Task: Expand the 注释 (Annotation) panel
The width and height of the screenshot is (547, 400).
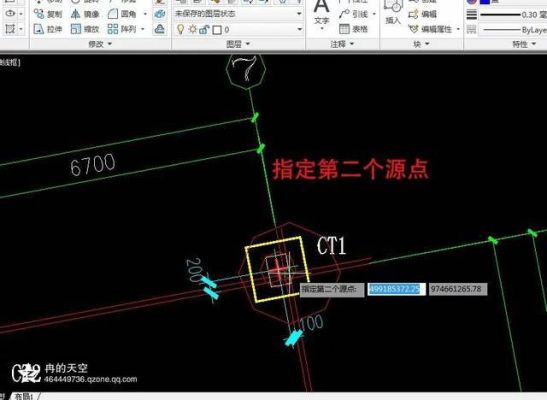Action: [342, 44]
